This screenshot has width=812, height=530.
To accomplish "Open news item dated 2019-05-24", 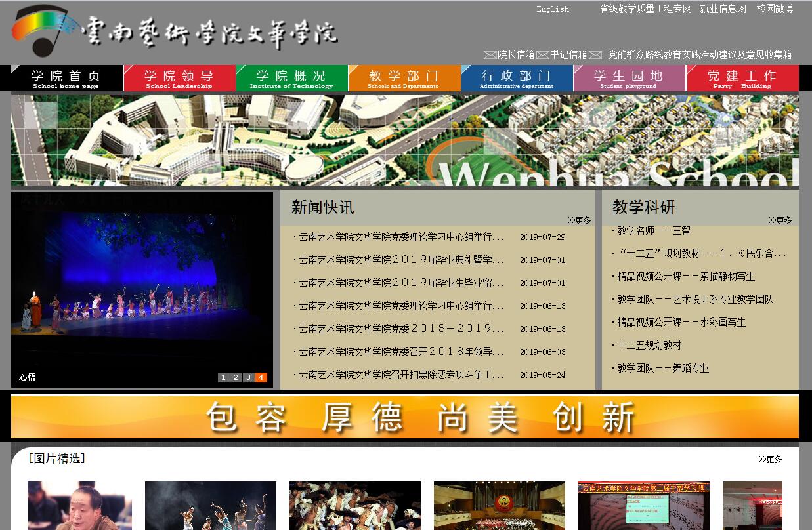I will click(402, 375).
